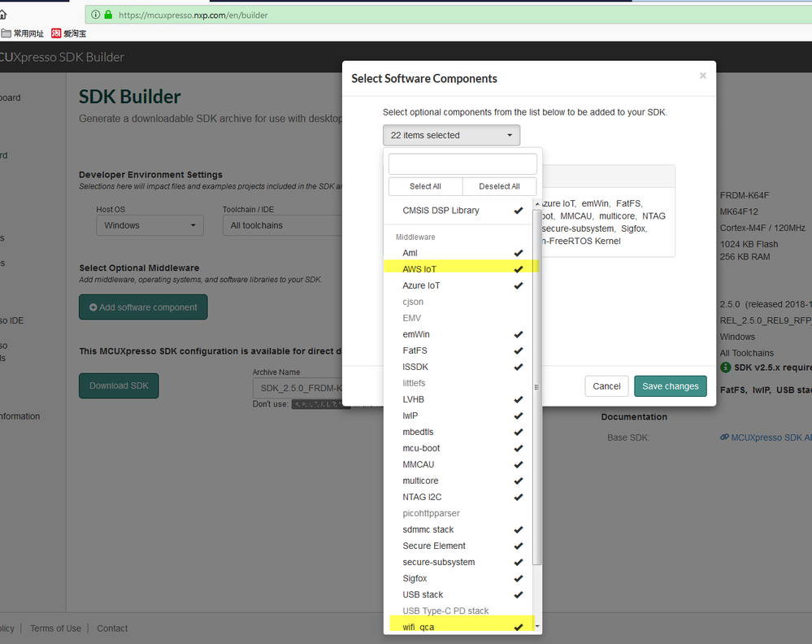The width and height of the screenshot is (812, 644).
Task: Toggle the NTAG I2C option
Action: pyautogui.click(x=458, y=497)
